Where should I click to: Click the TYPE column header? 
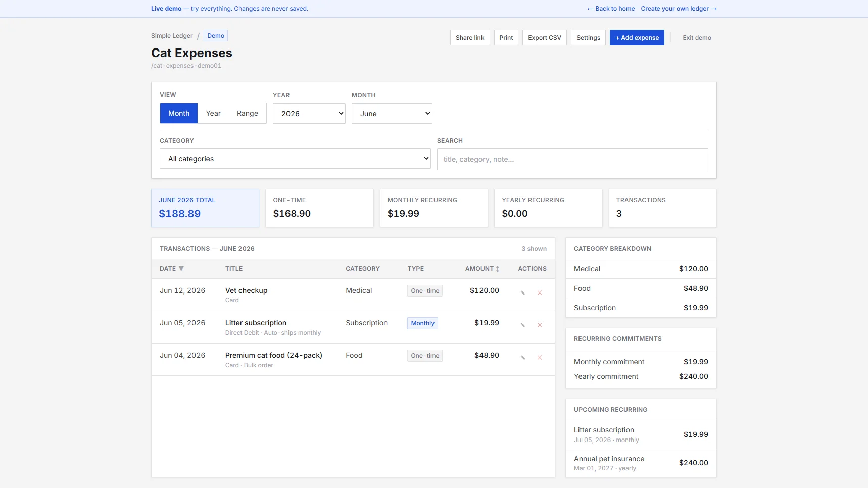[x=416, y=269]
